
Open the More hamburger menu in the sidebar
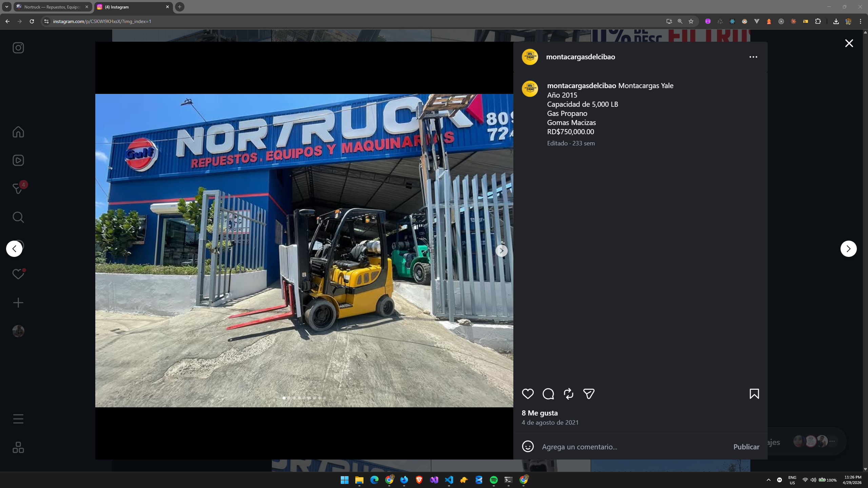(x=18, y=419)
